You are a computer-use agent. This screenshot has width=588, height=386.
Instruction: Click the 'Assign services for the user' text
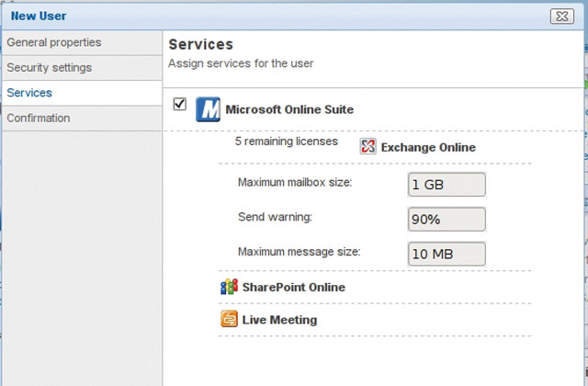tap(241, 63)
